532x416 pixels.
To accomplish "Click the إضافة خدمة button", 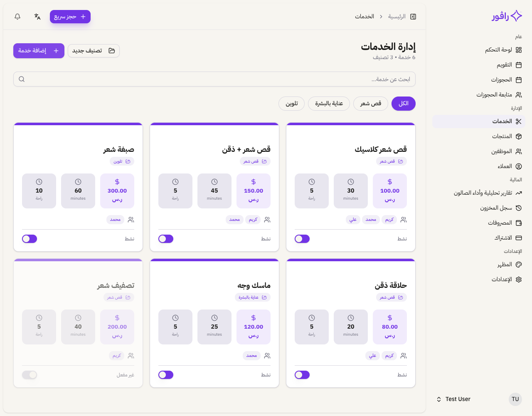I will pos(39,50).
